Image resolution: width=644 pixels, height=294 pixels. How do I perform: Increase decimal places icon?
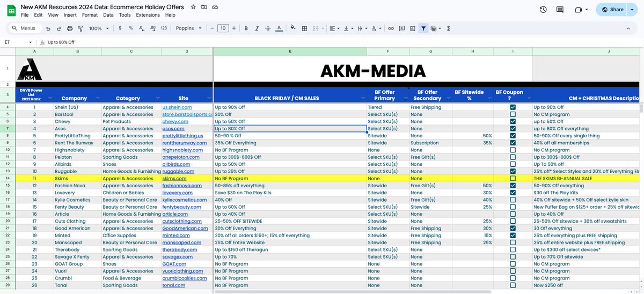(153, 28)
